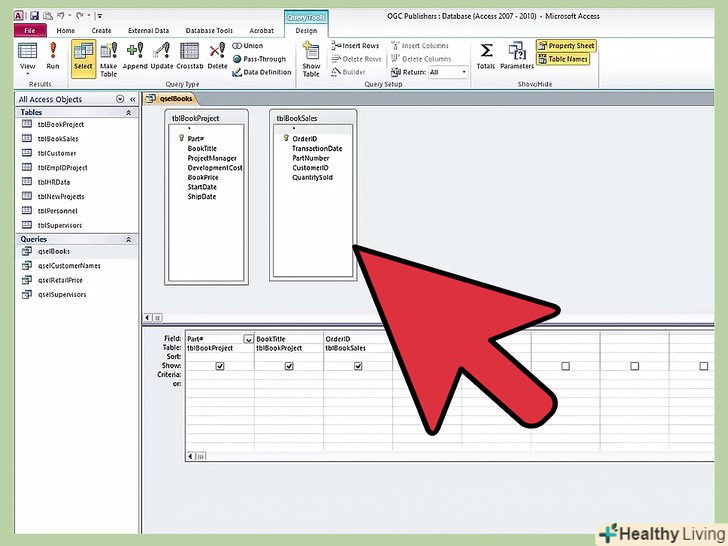Click Delete Rows in Query Setup

pos(356,59)
